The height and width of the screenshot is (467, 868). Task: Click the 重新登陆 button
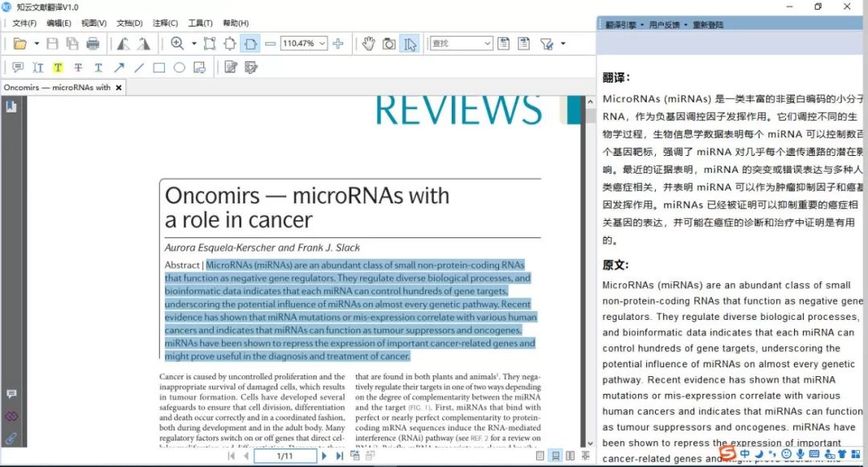[x=708, y=25]
